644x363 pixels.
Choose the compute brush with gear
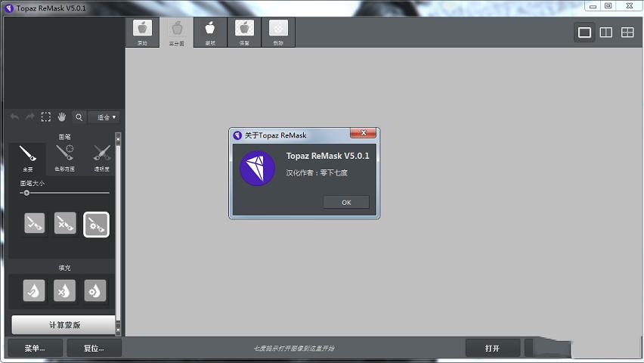click(x=96, y=225)
